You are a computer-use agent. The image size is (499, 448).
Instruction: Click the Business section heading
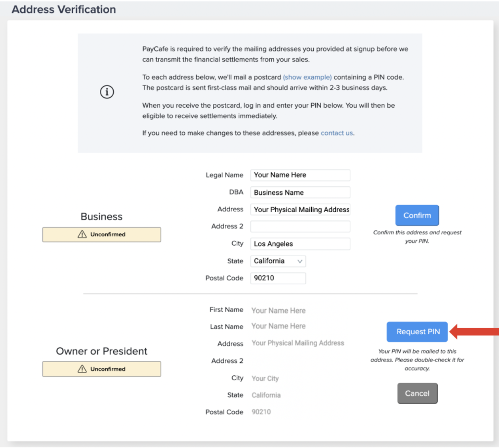(101, 217)
